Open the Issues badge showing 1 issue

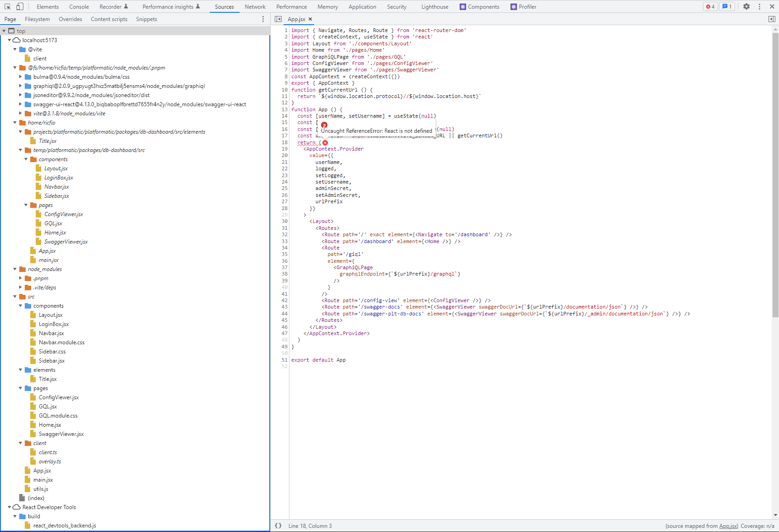pos(727,6)
